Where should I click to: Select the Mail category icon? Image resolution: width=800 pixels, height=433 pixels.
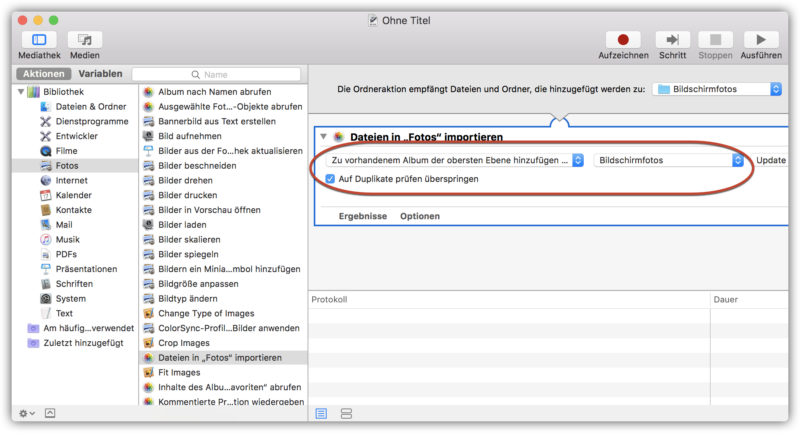click(46, 225)
